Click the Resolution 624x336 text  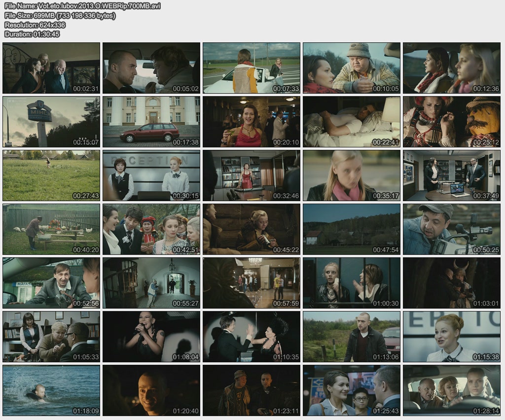(x=35, y=25)
